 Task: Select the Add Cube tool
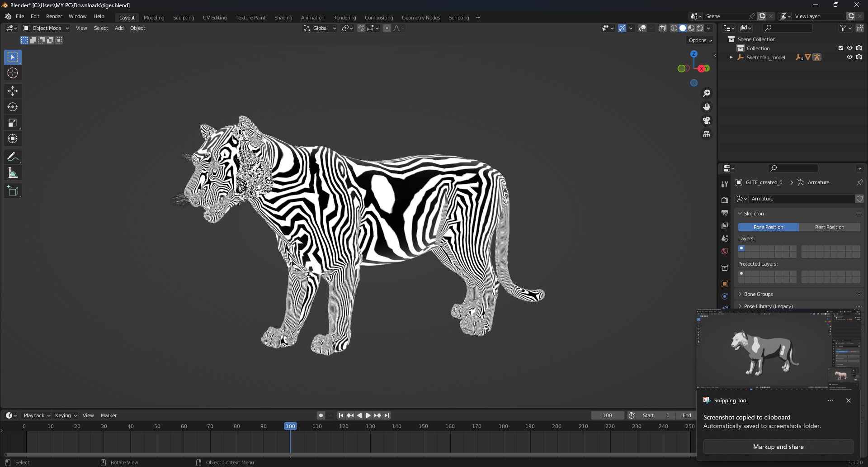13,191
